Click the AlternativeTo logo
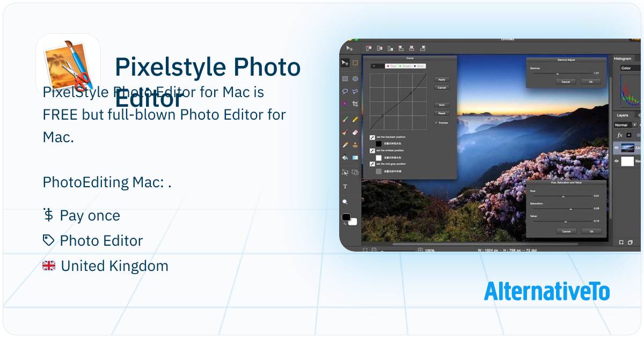 point(547,291)
